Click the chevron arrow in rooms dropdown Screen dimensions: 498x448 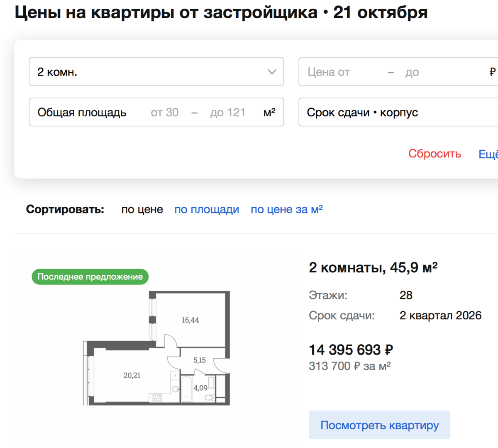point(272,72)
